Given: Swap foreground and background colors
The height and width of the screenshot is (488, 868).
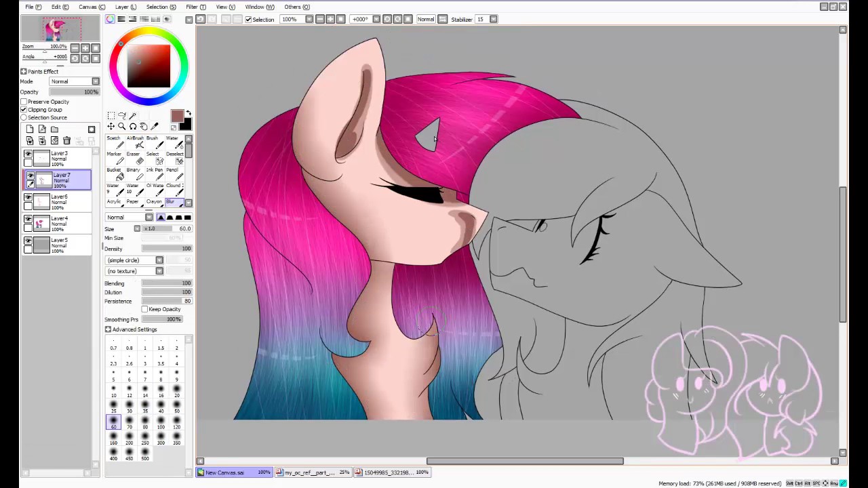Looking at the screenshot, I should pyautogui.click(x=189, y=113).
